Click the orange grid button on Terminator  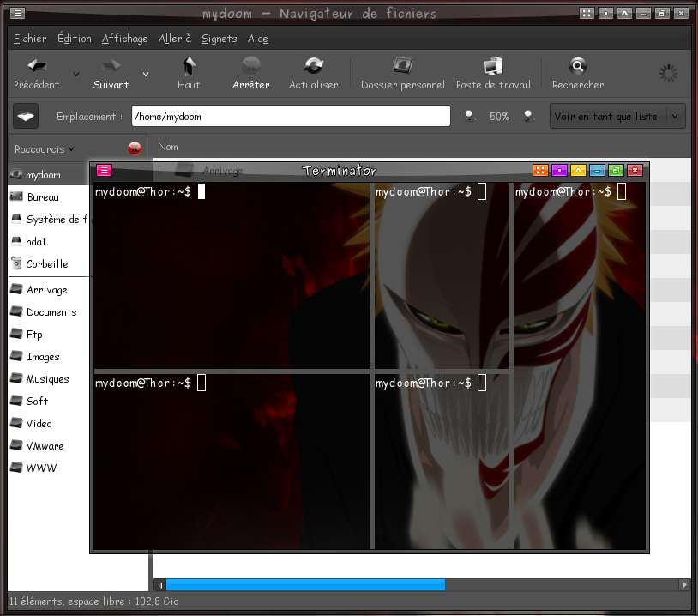[x=540, y=170]
